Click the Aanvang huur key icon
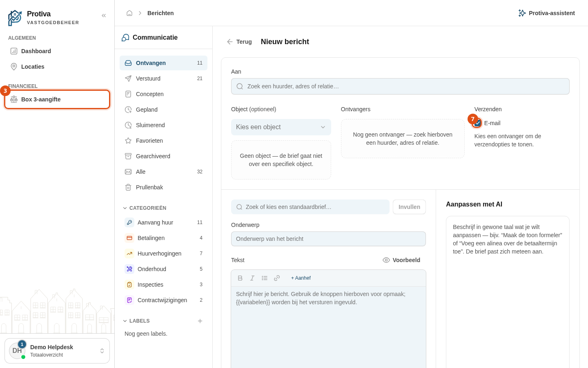 click(129, 222)
